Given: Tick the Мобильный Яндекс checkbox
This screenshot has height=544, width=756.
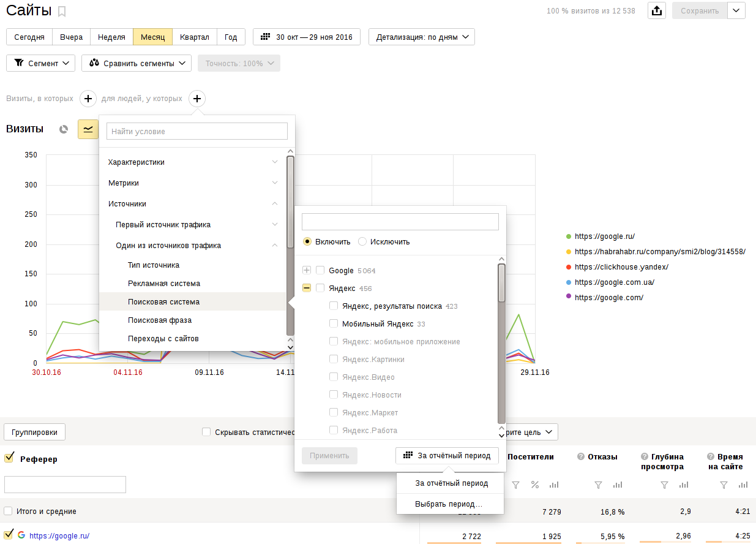Looking at the screenshot, I should click(x=334, y=323).
